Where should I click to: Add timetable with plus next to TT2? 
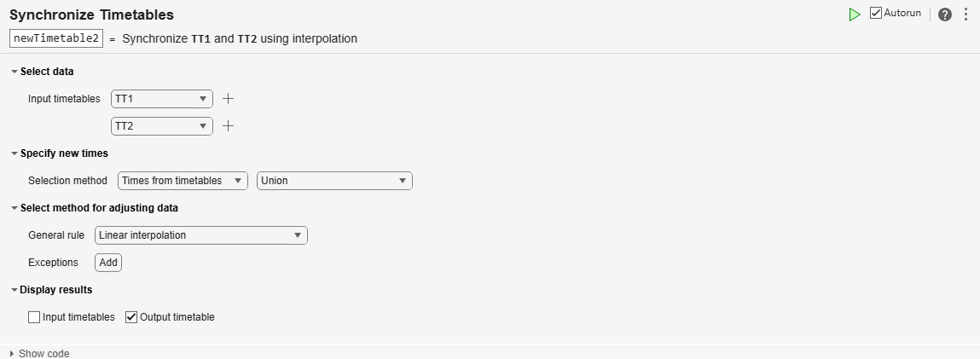click(x=228, y=126)
